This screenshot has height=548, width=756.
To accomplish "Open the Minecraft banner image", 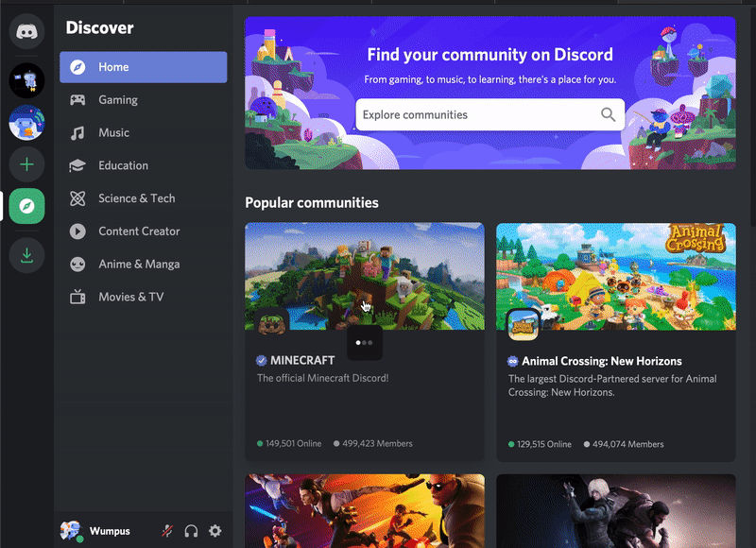I will tap(365, 276).
